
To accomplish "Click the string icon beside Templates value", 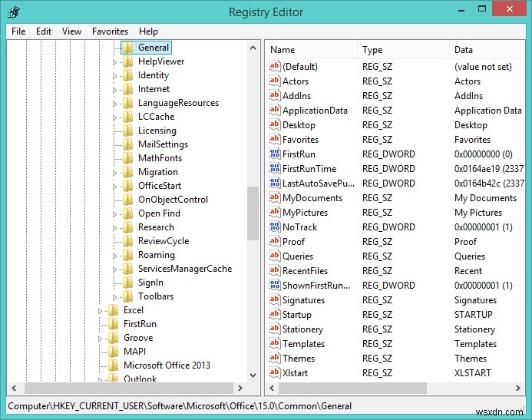I will [275, 343].
